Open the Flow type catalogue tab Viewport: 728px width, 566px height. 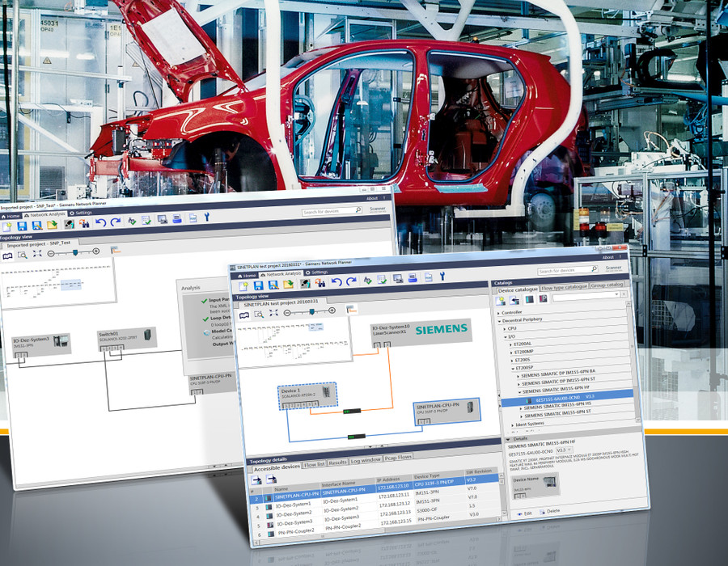[x=565, y=285]
